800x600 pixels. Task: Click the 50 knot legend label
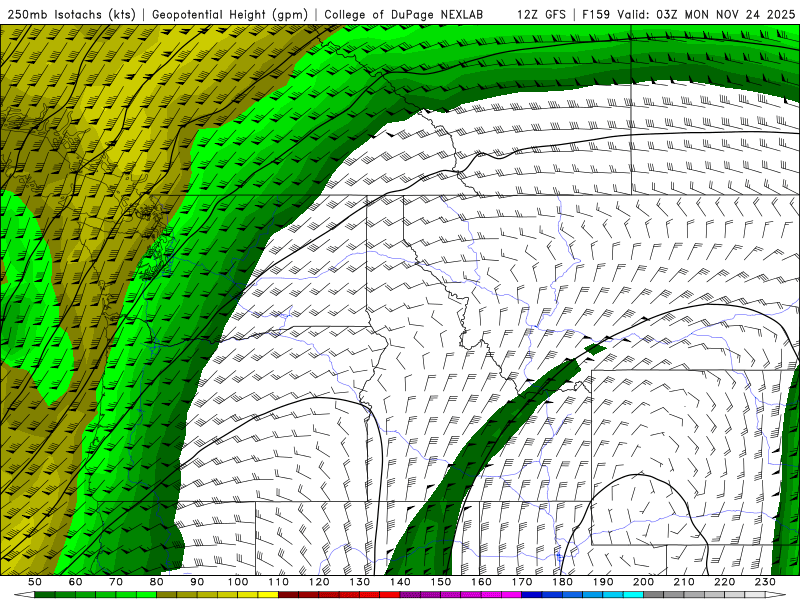[x=35, y=582]
